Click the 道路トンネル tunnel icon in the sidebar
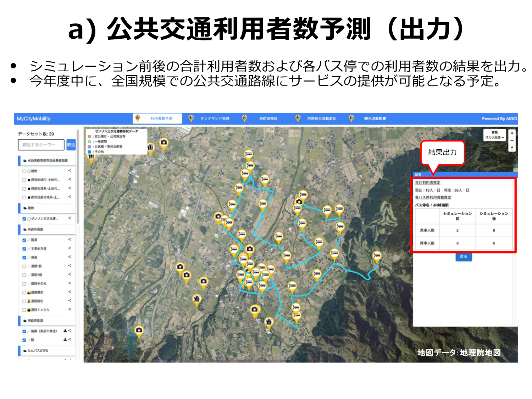 29,310
